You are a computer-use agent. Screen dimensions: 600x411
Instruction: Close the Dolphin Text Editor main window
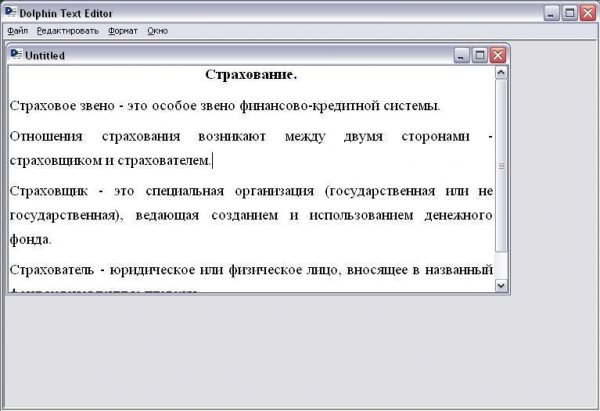click(588, 13)
